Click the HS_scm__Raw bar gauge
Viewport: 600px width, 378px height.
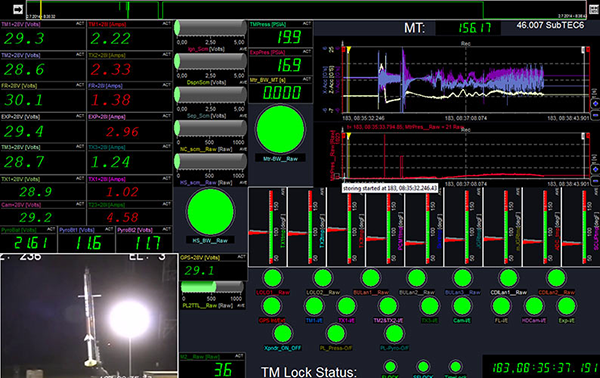pos(210,161)
